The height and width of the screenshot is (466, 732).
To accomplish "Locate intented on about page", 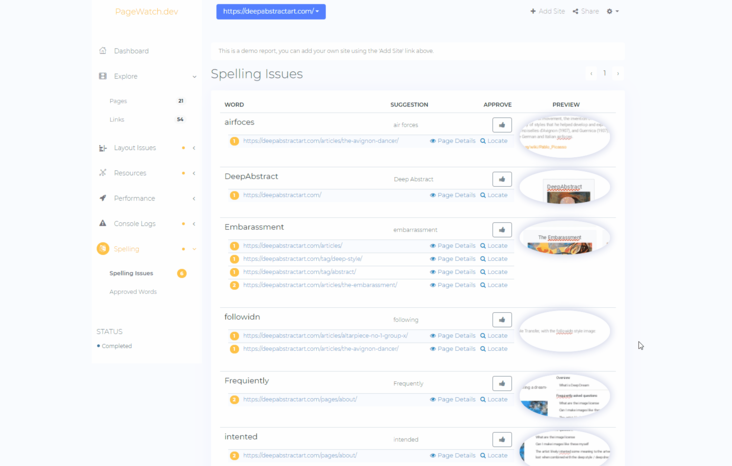I will point(493,455).
